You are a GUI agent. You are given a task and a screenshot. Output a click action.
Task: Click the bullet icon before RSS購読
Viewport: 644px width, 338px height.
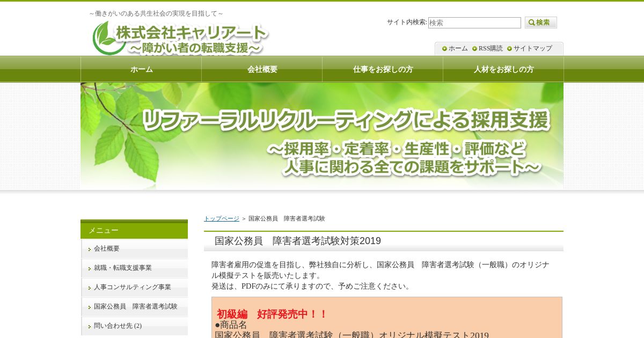[474, 49]
